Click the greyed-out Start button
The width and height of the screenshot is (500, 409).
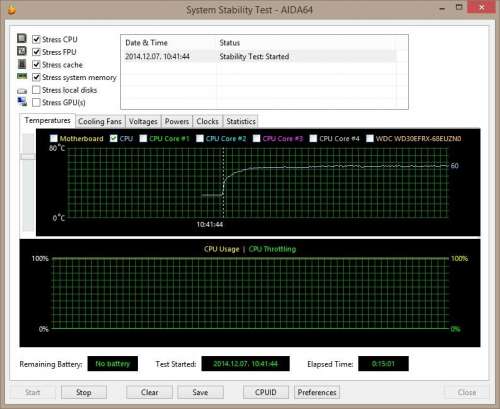[x=32, y=392]
